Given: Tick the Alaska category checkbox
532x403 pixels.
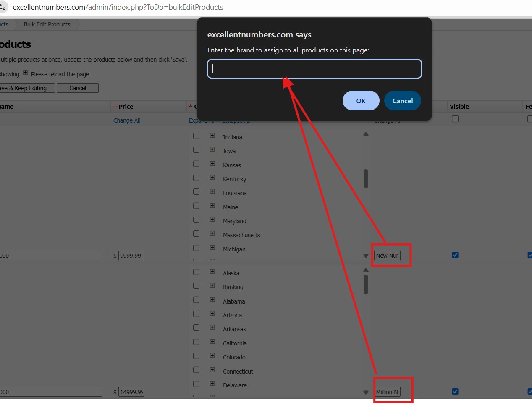Looking at the screenshot, I should pos(196,272).
